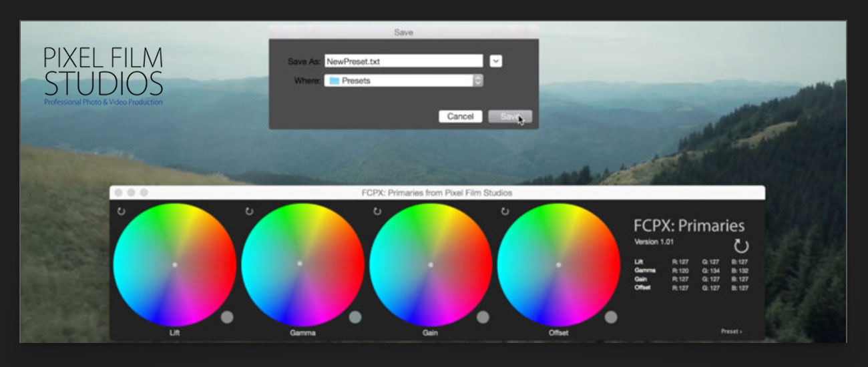Reset the Gain color wheel
This screenshot has width=868, height=367.
coord(377,212)
